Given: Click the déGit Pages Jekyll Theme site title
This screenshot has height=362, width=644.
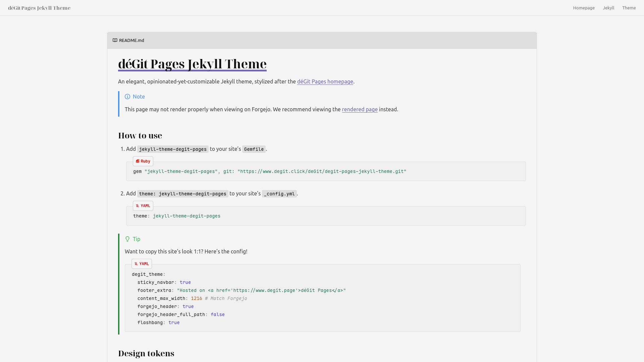Looking at the screenshot, I should pyautogui.click(x=39, y=8).
